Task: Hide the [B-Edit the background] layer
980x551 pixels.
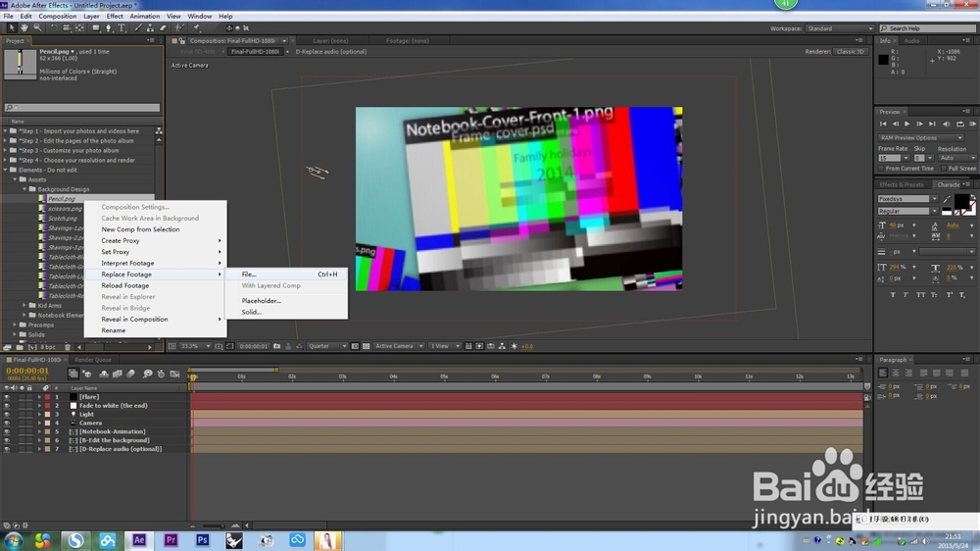Action: [x=7, y=440]
